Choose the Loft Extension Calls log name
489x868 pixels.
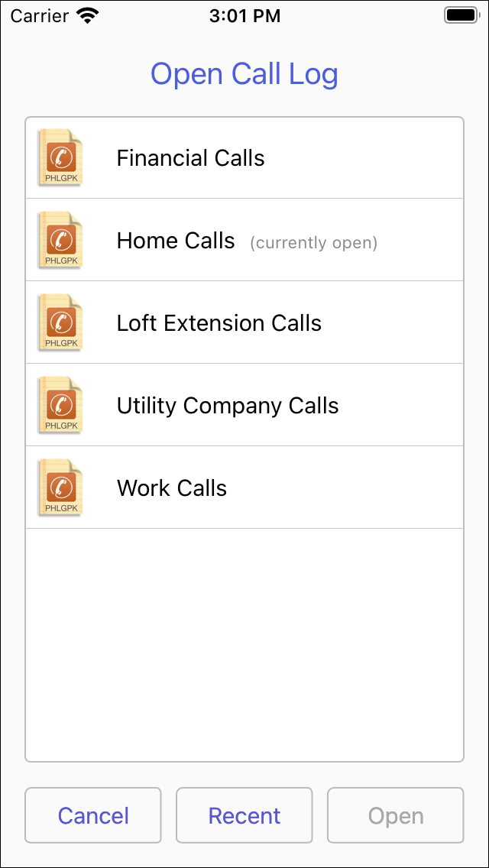tap(219, 323)
